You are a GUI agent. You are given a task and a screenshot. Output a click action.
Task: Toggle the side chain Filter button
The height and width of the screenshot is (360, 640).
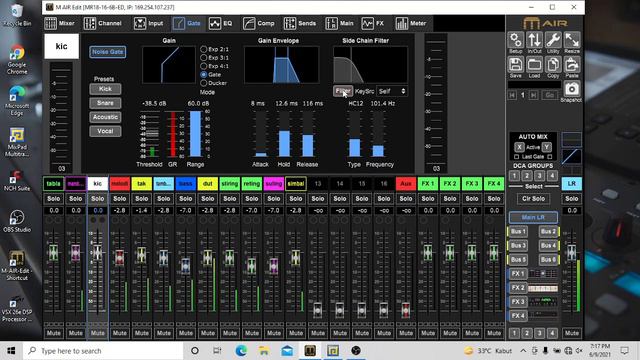342,91
